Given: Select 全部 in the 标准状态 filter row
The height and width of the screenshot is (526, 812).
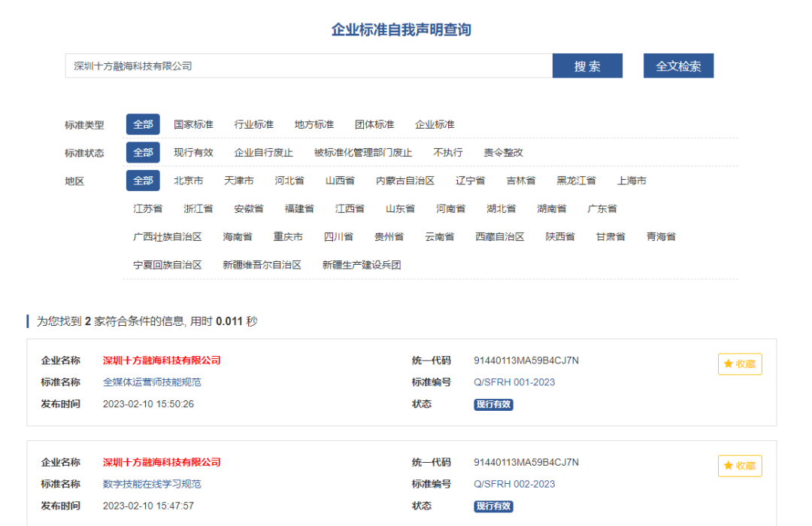Looking at the screenshot, I should pyautogui.click(x=143, y=152).
